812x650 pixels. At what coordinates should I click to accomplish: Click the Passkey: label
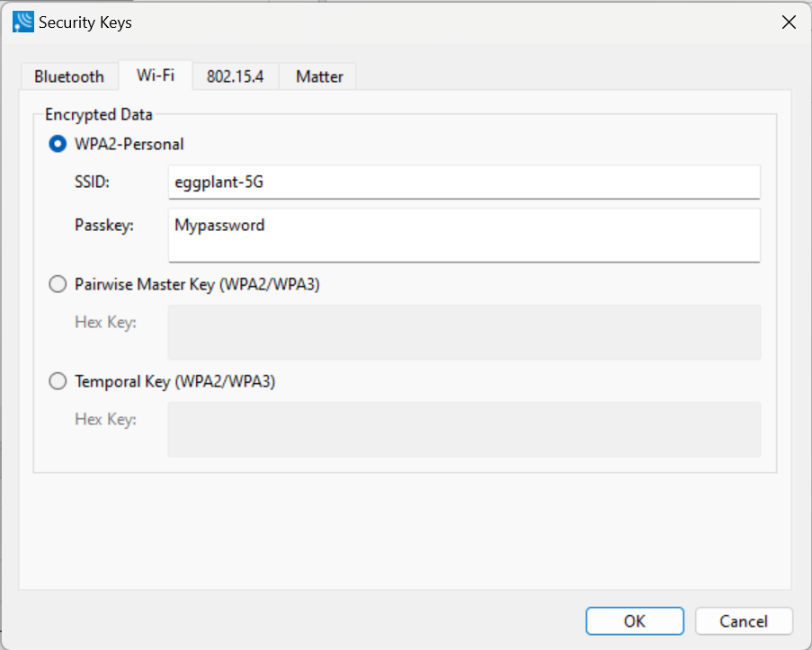click(104, 226)
